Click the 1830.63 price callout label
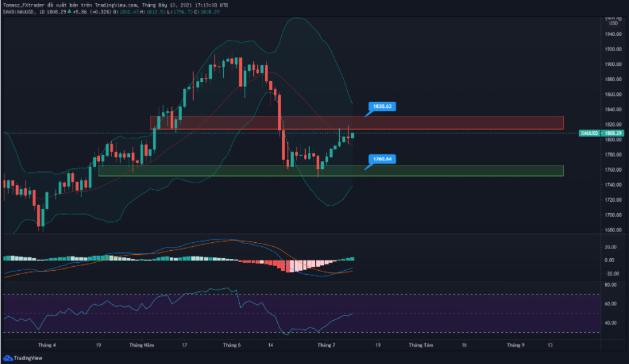629x364 pixels. coord(382,106)
